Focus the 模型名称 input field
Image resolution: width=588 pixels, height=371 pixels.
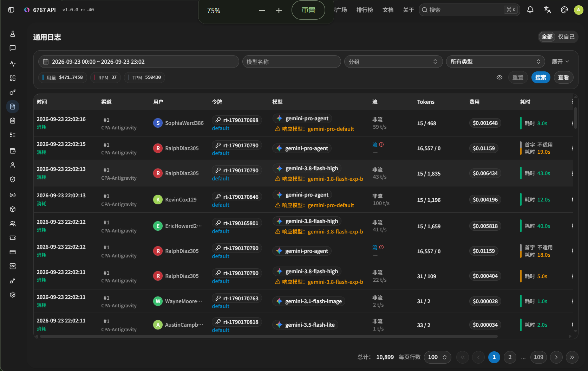[292, 62]
